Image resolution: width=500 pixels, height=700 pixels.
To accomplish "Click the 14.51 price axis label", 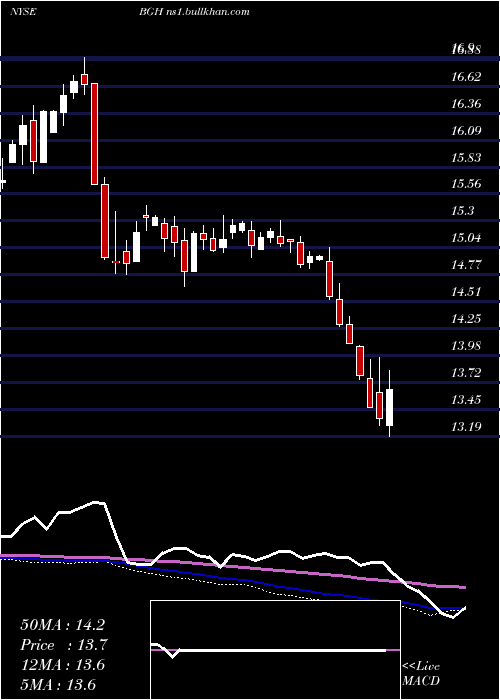I will [x=466, y=292].
